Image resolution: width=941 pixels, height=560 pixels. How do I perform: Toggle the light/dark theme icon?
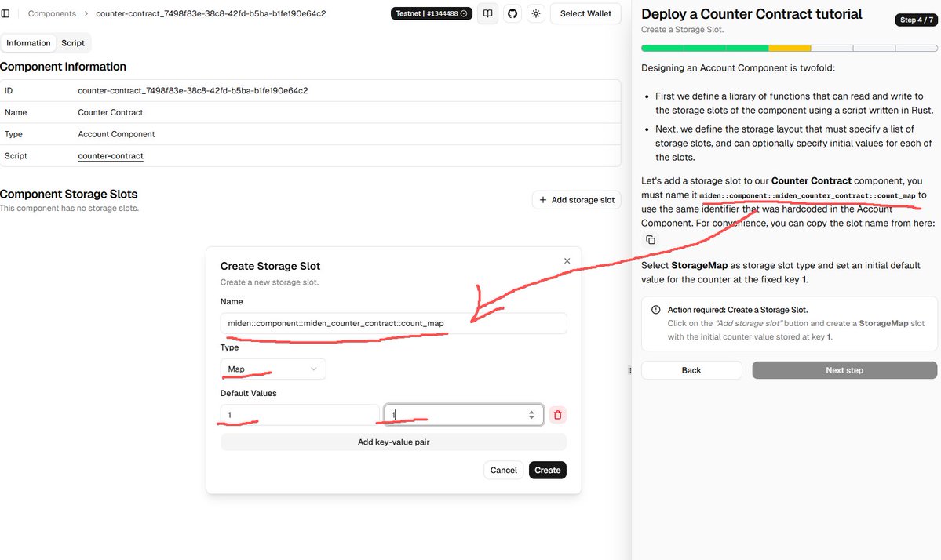[x=536, y=13]
